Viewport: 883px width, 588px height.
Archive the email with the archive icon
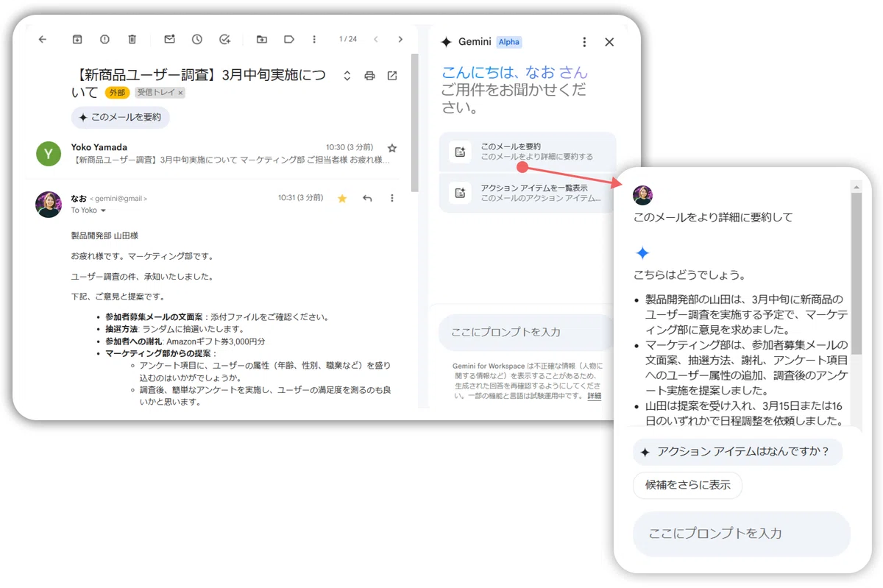(77, 39)
